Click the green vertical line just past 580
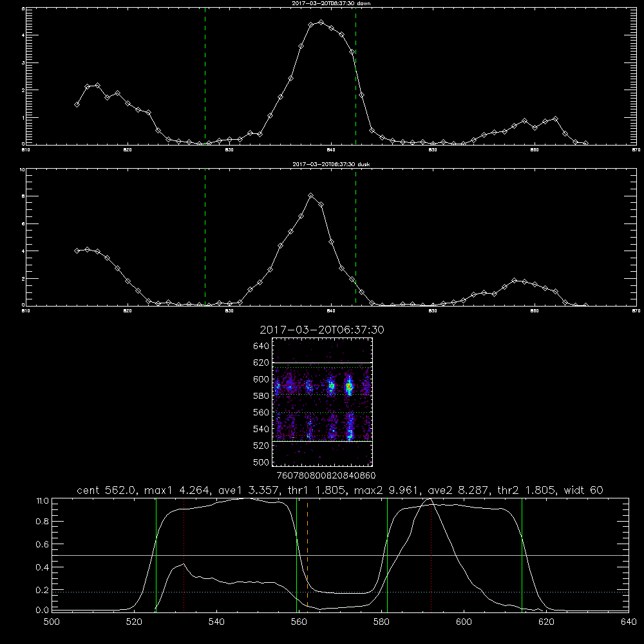 tap(387, 555)
